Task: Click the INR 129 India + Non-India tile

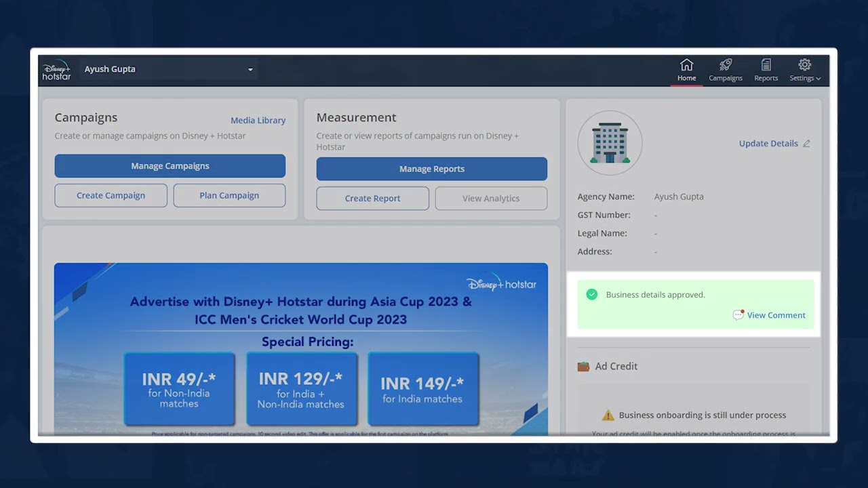Action: [x=301, y=389]
